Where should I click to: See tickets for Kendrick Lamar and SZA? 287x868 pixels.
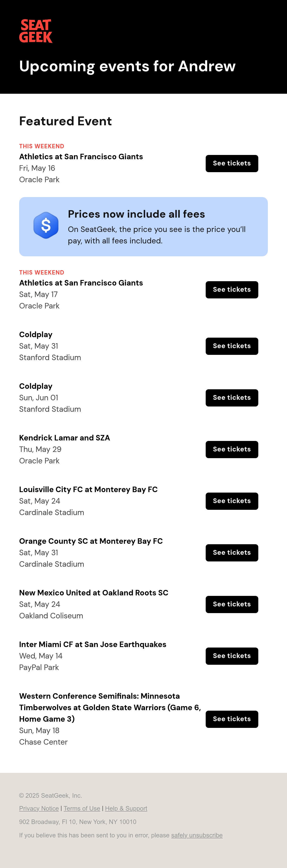pyautogui.click(x=232, y=450)
